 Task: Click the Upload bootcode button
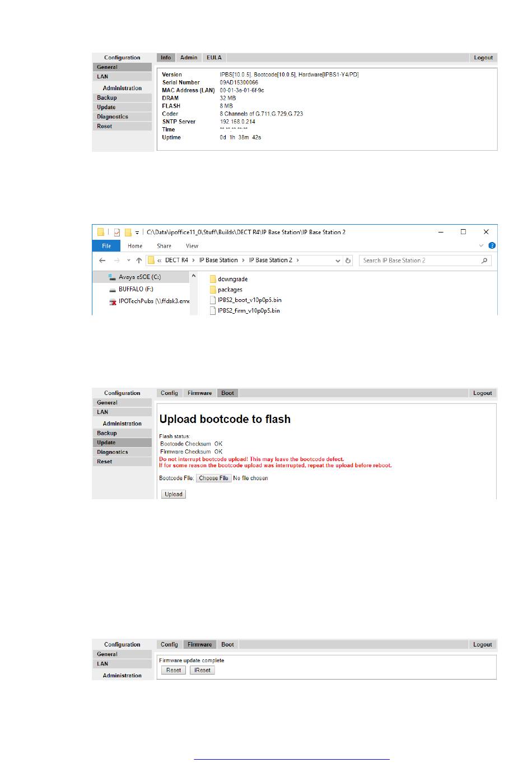[x=174, y=494]
